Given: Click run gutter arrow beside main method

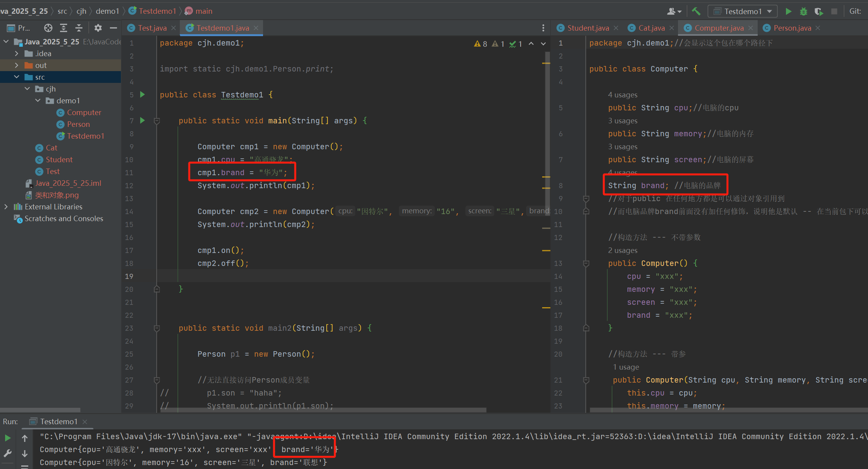Looking at the screenshot, I should pos(143,121).
